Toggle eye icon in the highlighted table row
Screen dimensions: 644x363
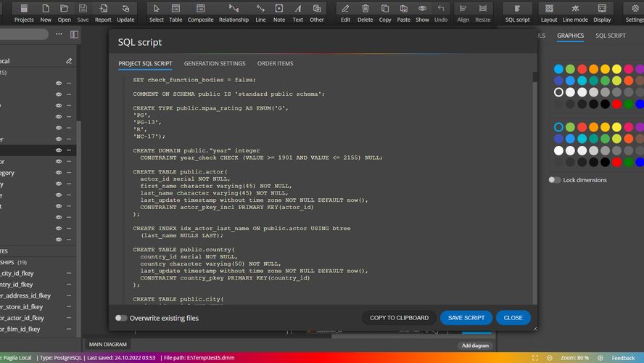point(59,150)
